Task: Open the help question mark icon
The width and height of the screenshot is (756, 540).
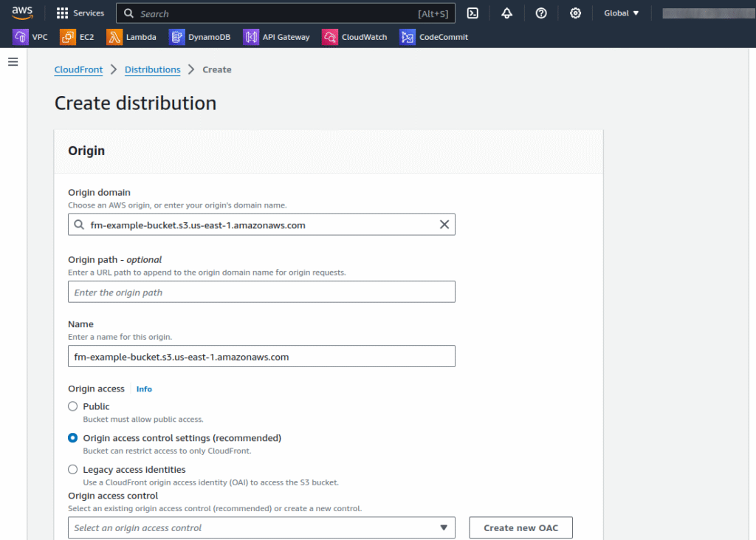Action: [541, 13]
